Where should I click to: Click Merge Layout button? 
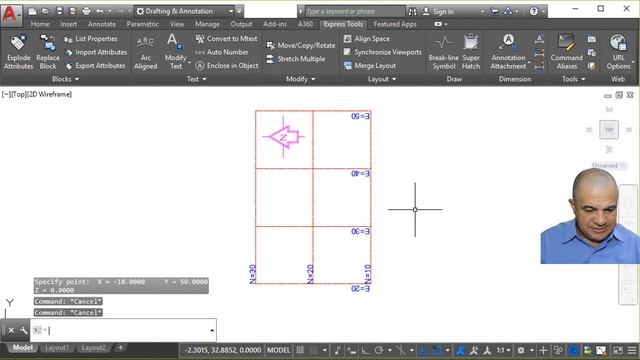(x=370, y=66)
